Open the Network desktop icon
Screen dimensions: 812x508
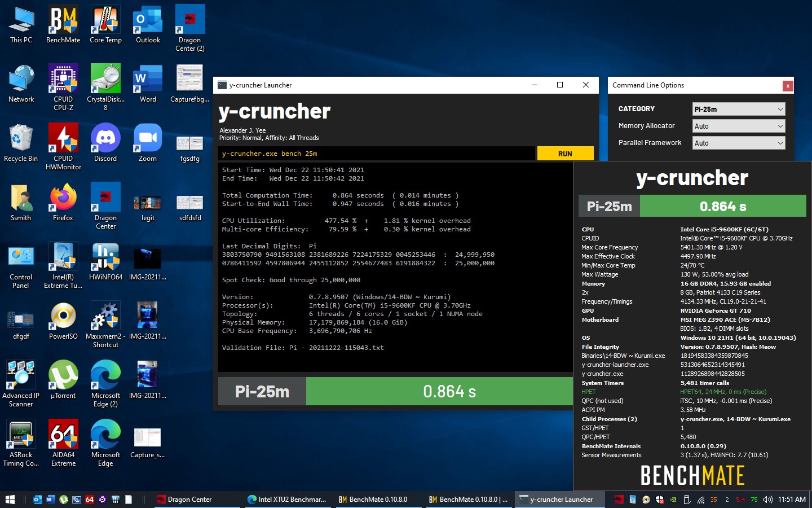tap(21, 84)
